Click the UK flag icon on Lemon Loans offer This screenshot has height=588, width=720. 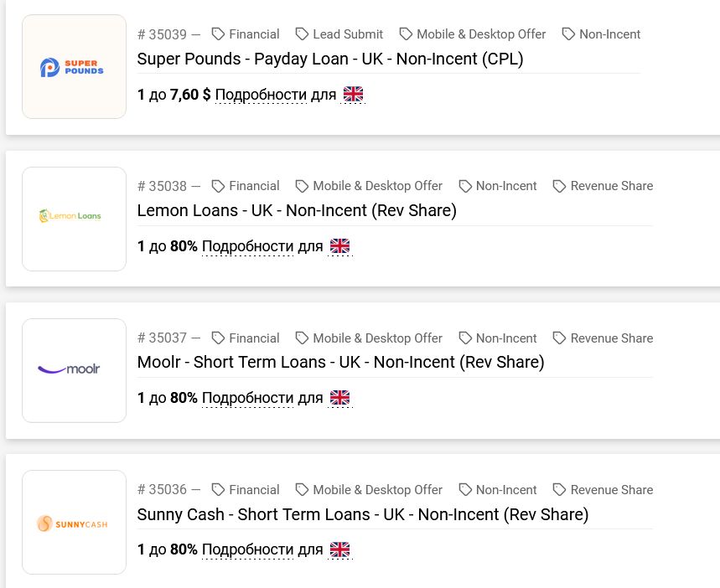[339, 246]
